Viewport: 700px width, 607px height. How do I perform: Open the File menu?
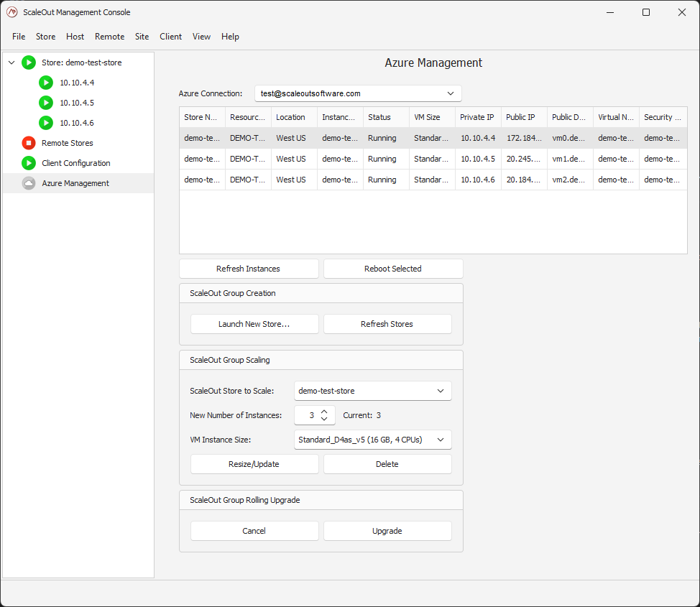coord(19,37)
